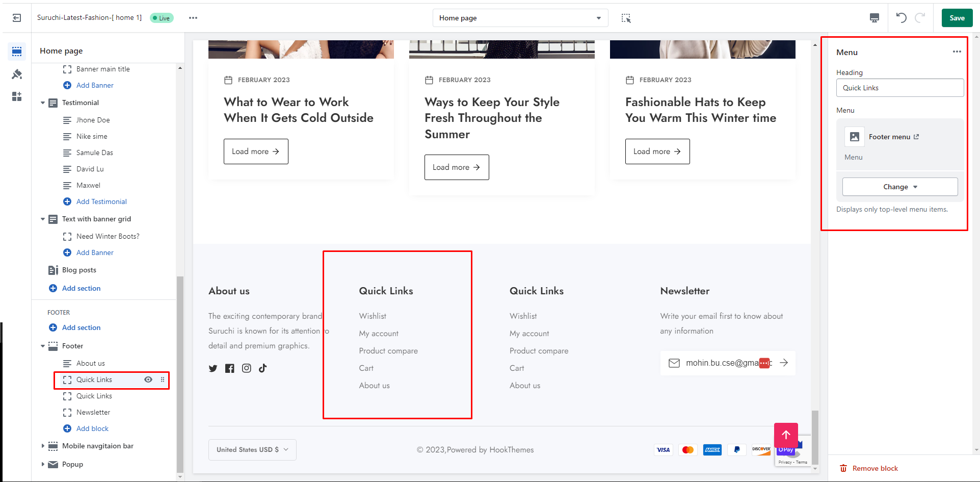
Task: Hide the selected Quick Links block
Action: 148,379
